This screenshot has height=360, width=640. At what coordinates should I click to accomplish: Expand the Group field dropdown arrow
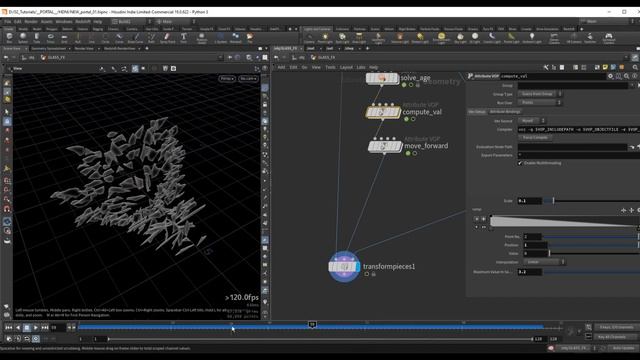click(x=632, y=86)
